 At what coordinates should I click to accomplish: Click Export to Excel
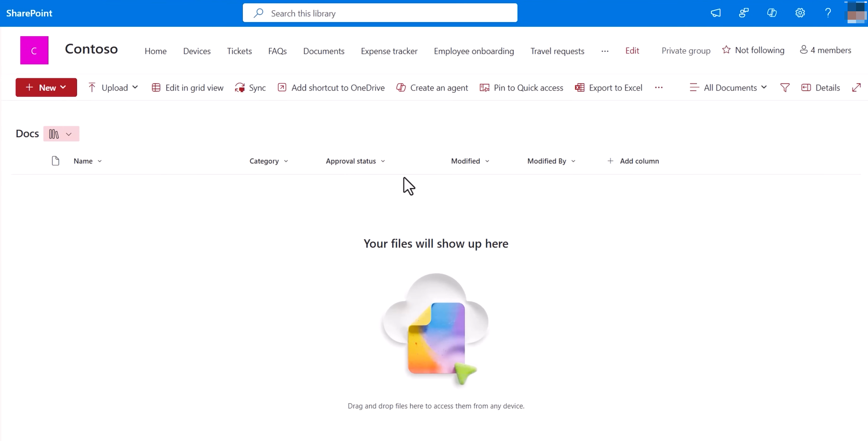click(x=609, y=87)
